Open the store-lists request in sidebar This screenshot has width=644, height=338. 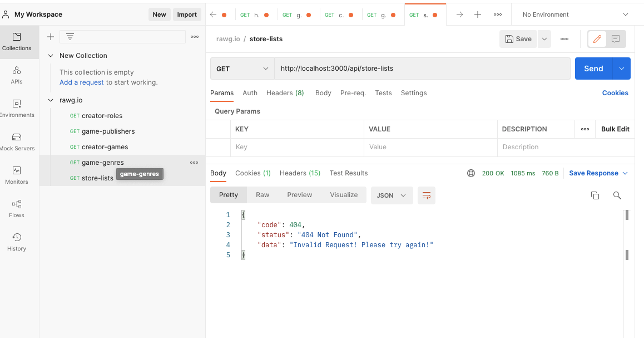pos(92,178)
